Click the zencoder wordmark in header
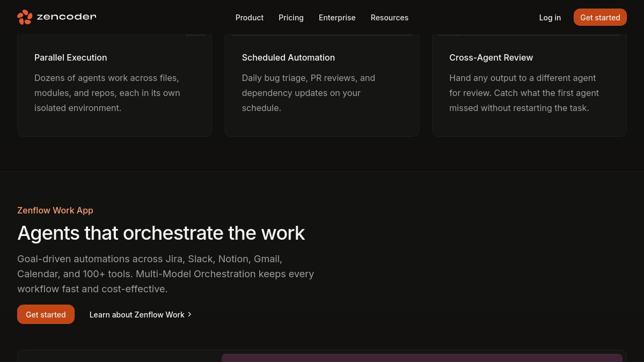Image resolution: width=644 pixels, height=362 pixels. coord(67,17)
